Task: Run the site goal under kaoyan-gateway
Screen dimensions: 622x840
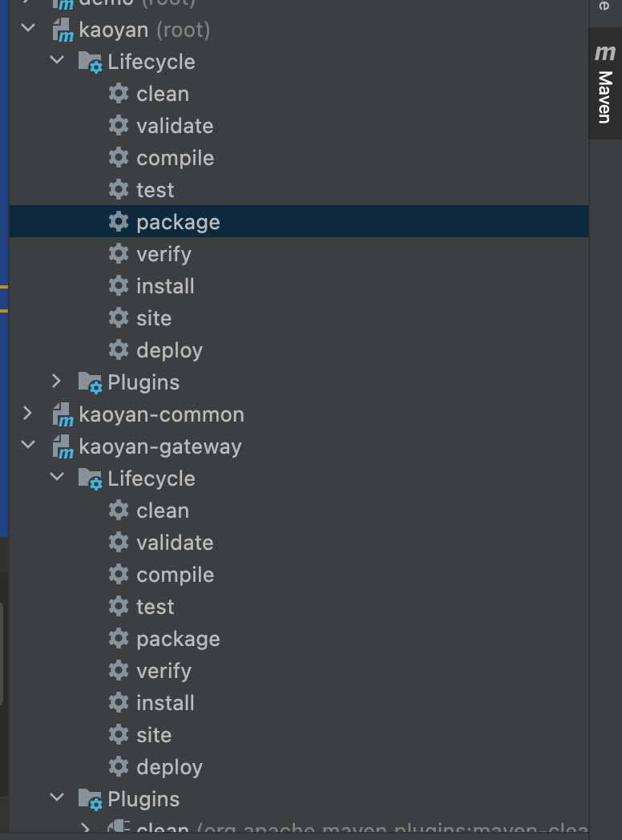Action: coord(155,735)
